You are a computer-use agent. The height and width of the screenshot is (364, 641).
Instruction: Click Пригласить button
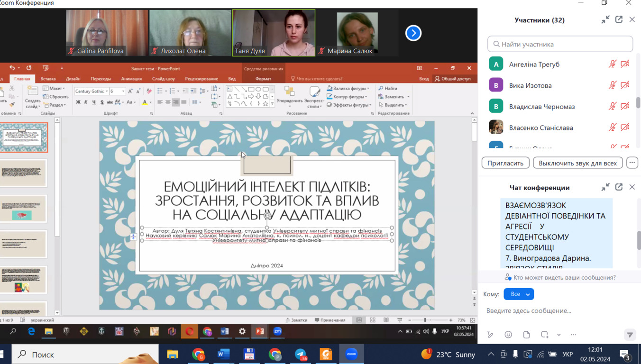(x=505, y=163)
